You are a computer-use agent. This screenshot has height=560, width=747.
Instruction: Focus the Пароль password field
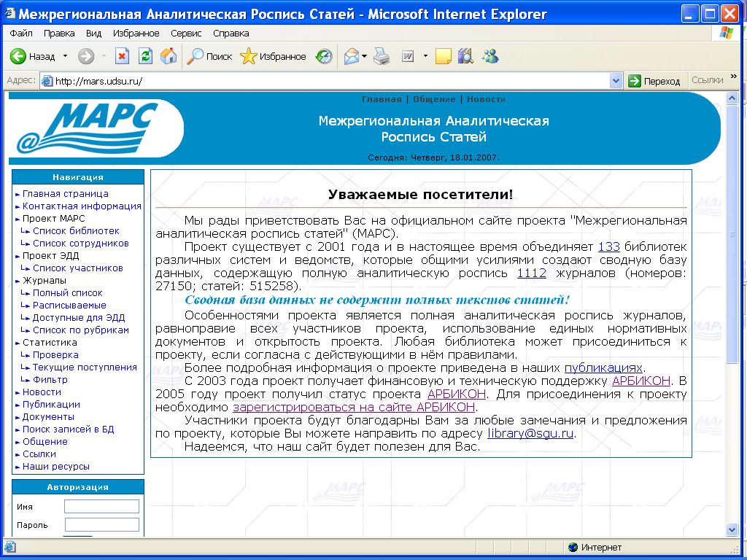[102, 524]
